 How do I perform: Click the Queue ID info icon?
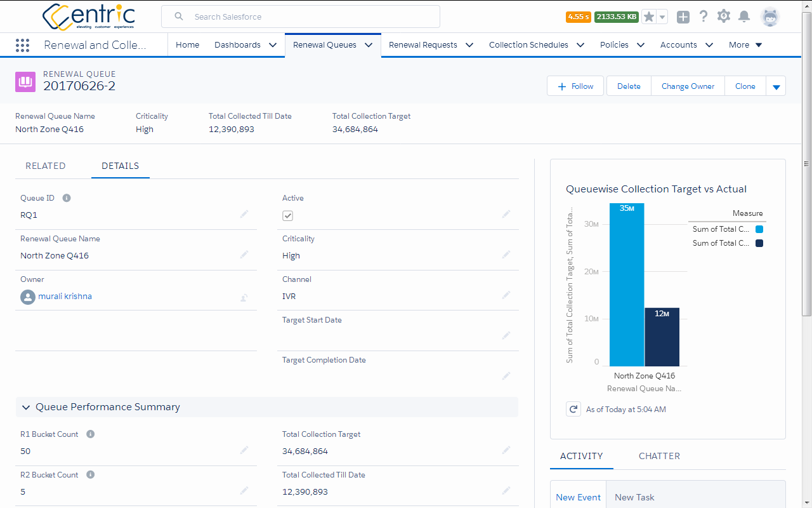(67, 198)
